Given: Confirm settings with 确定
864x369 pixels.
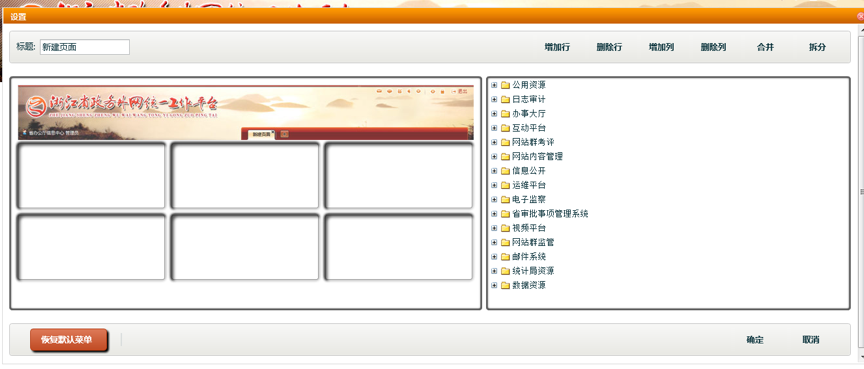Looking at the screenshot, I should click(x=755, y=340).
